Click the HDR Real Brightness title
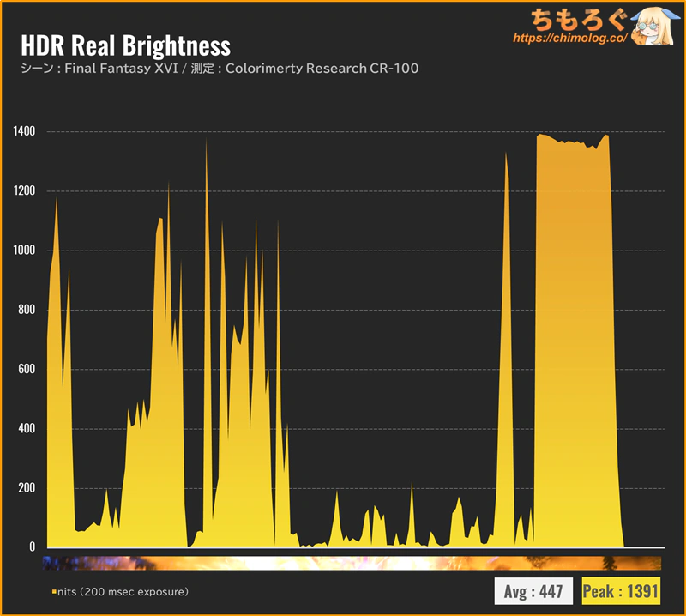The height and width of the screenshot is (616, 686). click(x=125, y=45)
